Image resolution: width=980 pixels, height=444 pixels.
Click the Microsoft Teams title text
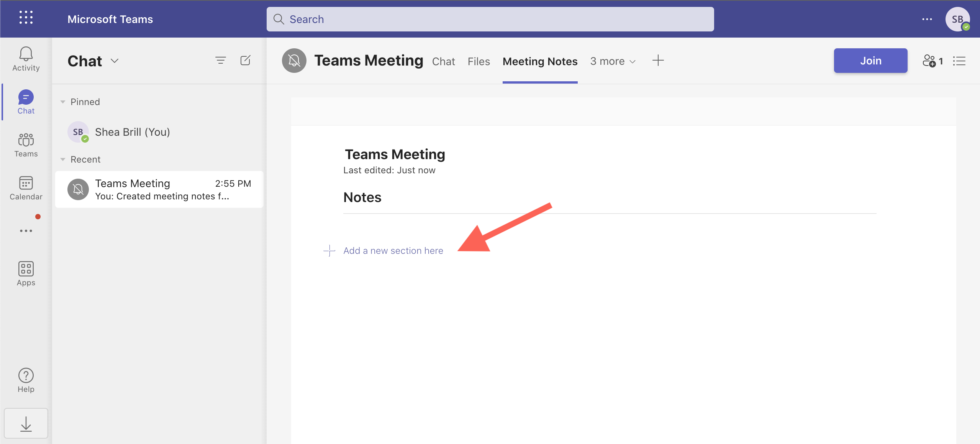pos(110,19)
